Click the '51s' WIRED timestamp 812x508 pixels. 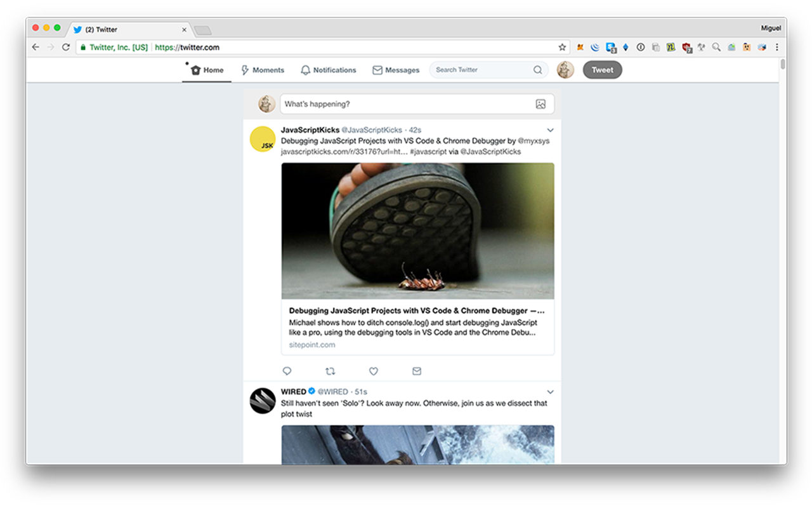pos(360,392)
